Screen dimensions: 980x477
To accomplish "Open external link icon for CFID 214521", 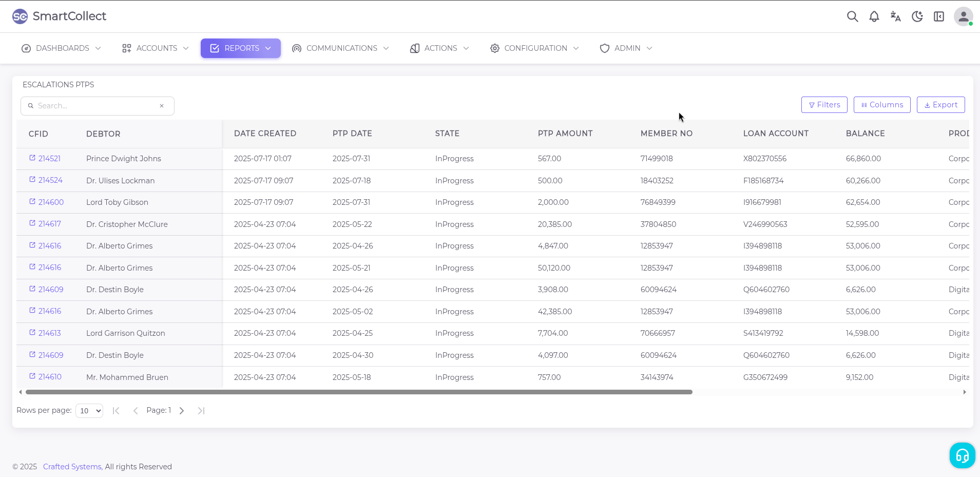I will (32, 158).
